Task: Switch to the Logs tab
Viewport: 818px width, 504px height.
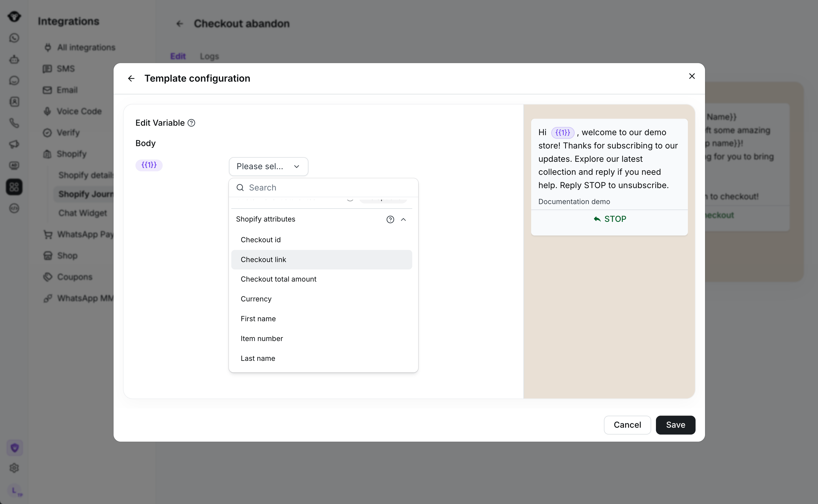Action: [x=209, y=56]
